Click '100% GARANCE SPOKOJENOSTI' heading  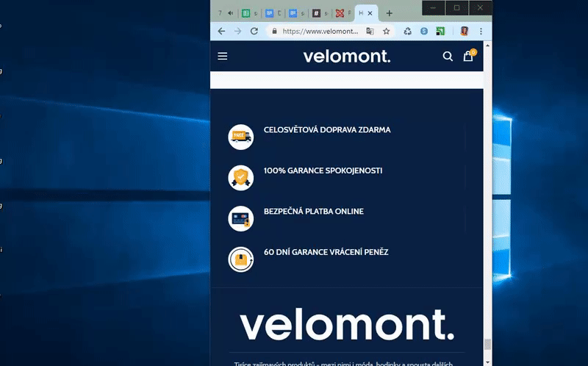pyautogui.click(x=323, y=171)
